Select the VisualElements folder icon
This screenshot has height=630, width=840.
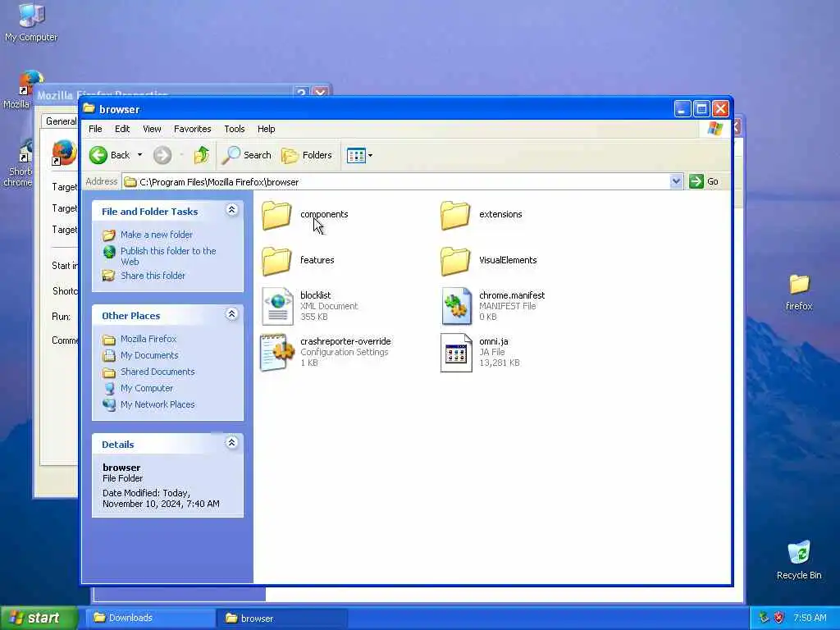455,261
